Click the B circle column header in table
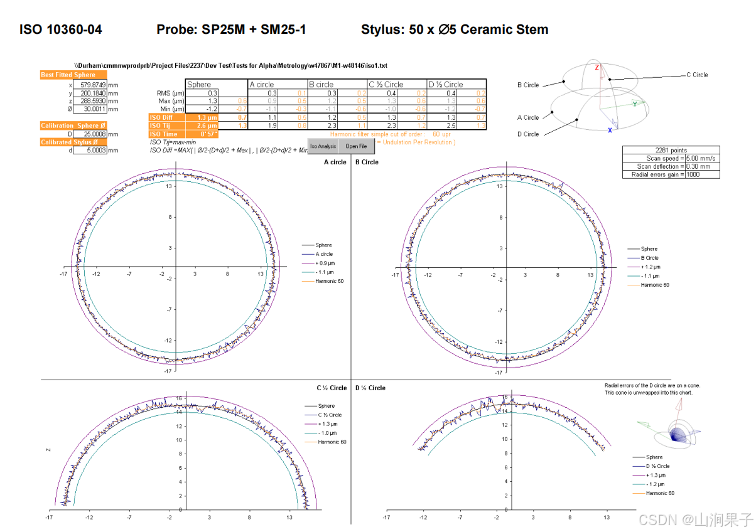Viewport: 756px width, 532px height. tap(337, 84)
